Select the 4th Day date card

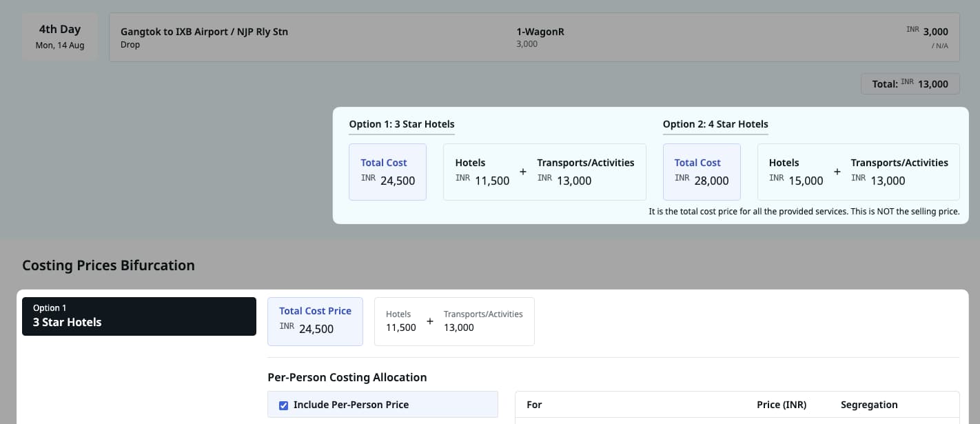click(59, 35)
